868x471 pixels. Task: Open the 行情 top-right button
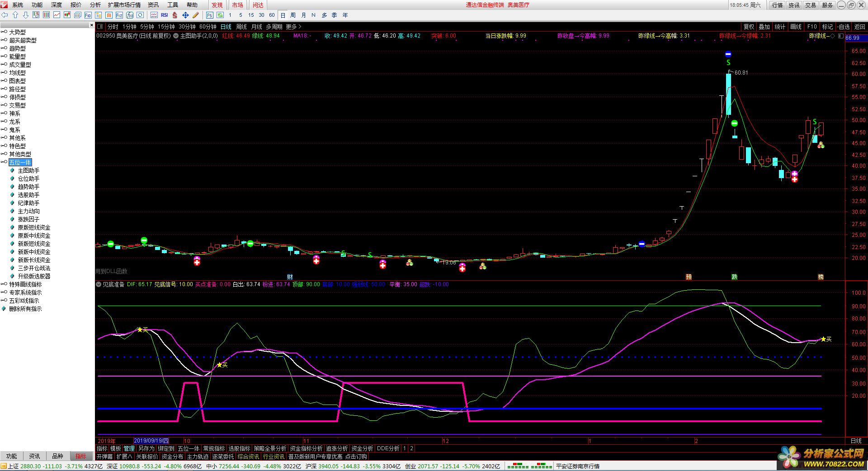pos(778,5)
